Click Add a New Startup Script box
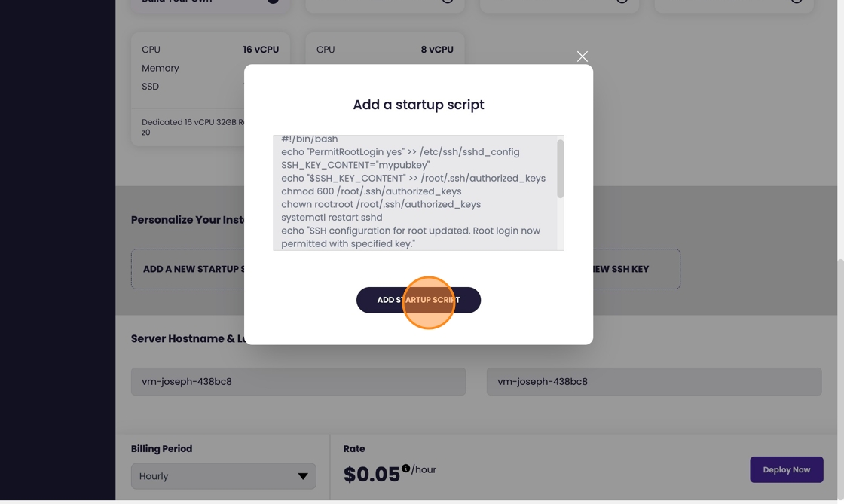The height and width of the screenshot is (504, 844). click(x=188, y=269)
